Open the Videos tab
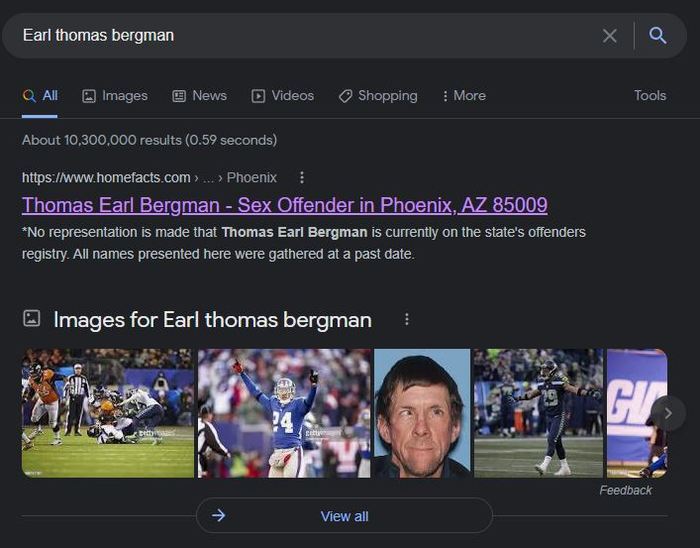Image resolution: width=700 pixels, height=548 pixels. pyautogui.click(x=282, y=96)
